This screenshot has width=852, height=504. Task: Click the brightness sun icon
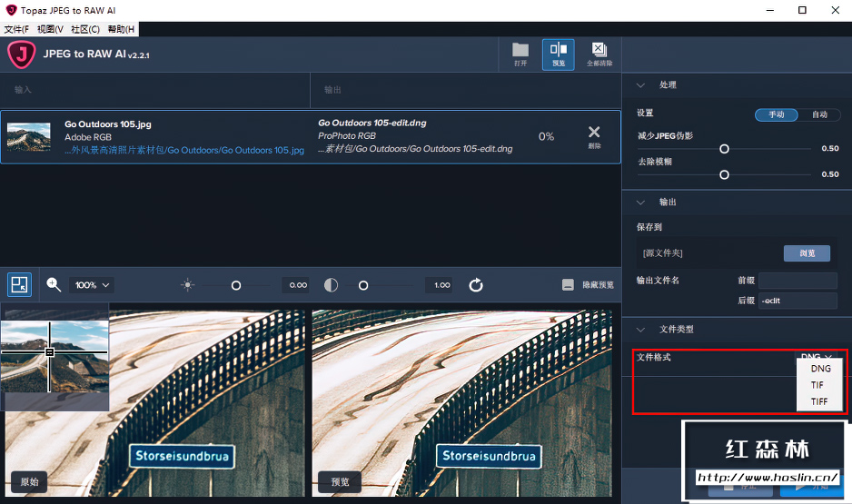coord(187,284)
